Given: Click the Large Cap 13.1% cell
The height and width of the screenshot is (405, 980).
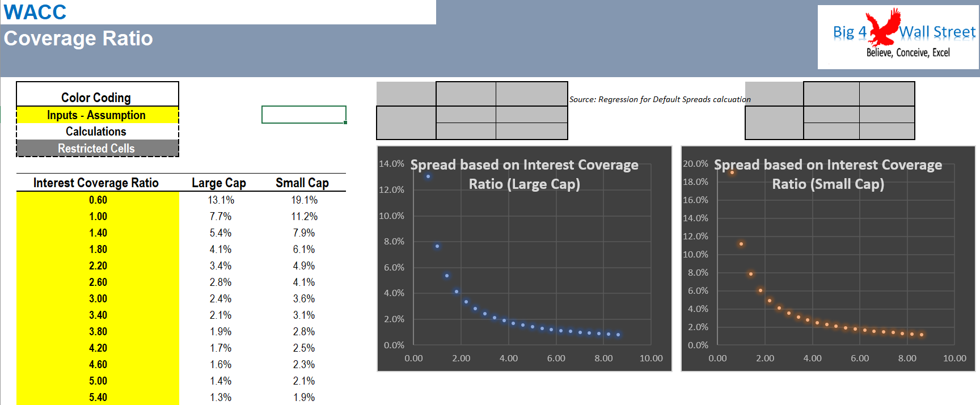Looking at the screenshot, I should (x=221, y=200).
